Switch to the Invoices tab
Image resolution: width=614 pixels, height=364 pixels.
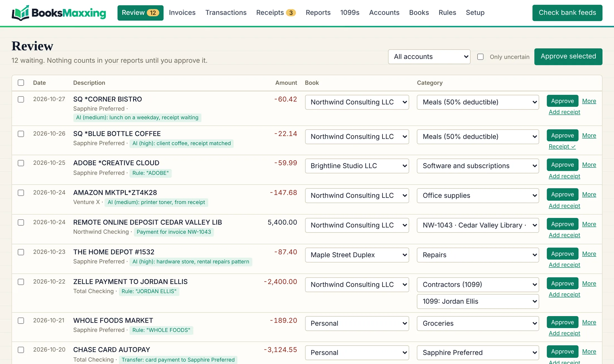click(x=182, y=13)
